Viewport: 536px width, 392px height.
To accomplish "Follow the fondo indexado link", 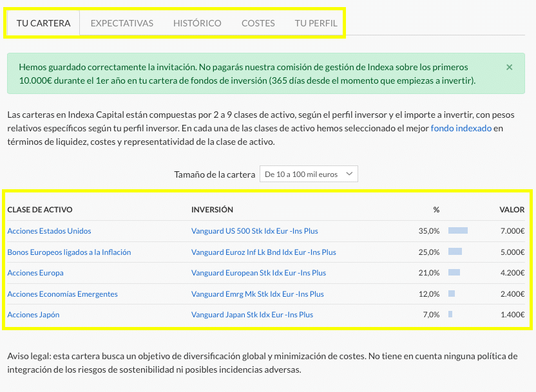I will click(461, 128).
